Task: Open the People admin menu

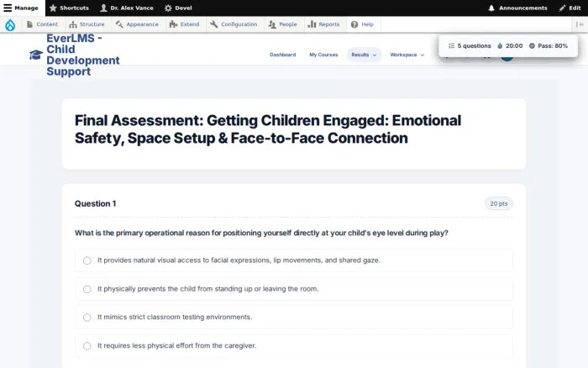Action: (x=283, y=24)
